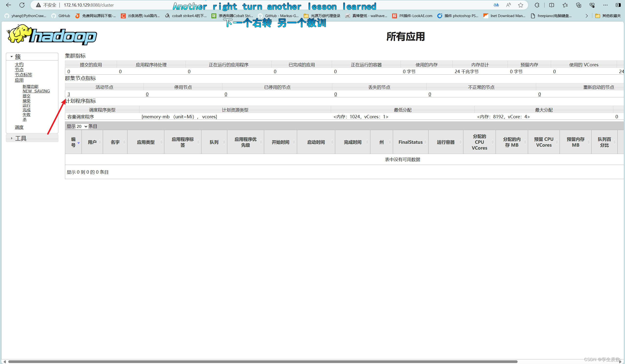Screen dimensions: 625x364
Task: Click the read aloud icon in address bar
Action: 509,5
